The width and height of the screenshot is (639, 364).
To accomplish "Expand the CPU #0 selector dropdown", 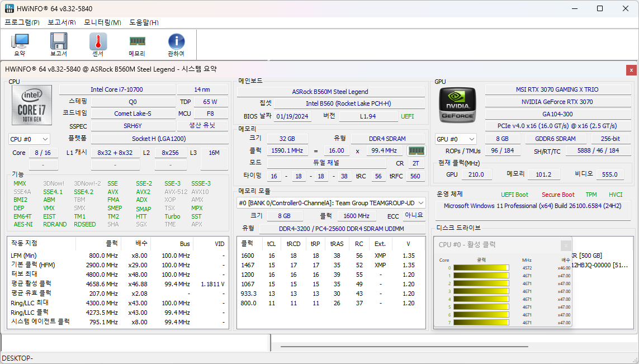I will [x=30, y=139].
